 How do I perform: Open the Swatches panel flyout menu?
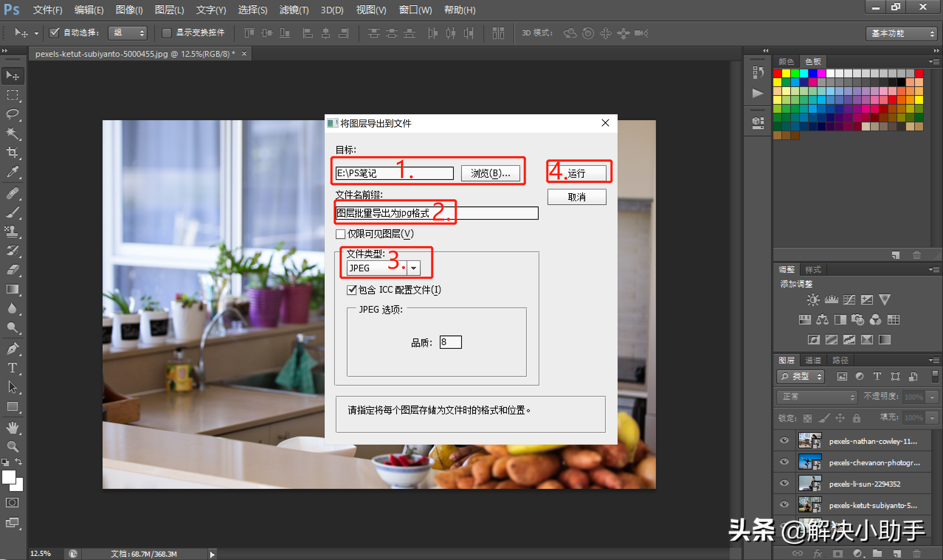[x=934, y=62]
